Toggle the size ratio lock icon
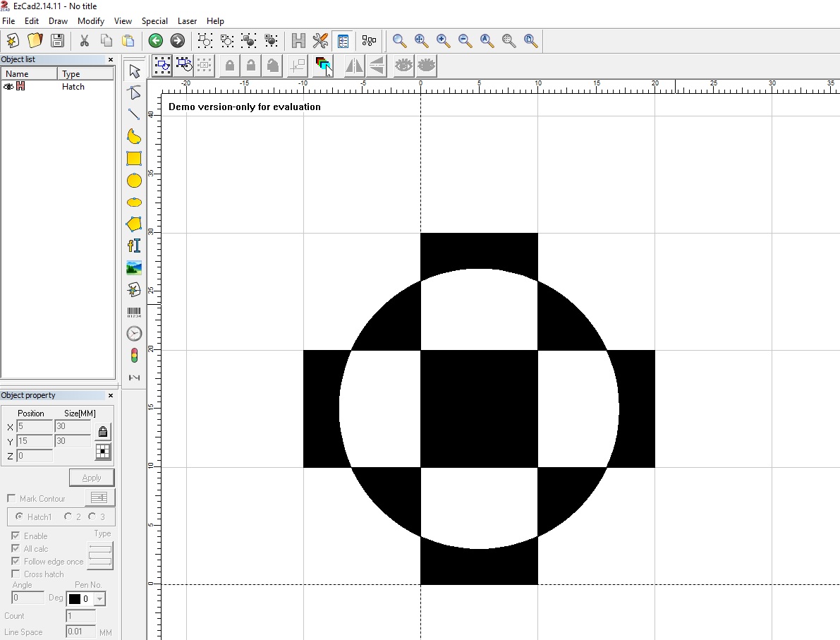Screen dimensions: 840x640 pyautogui.click(x=103, y=432)
